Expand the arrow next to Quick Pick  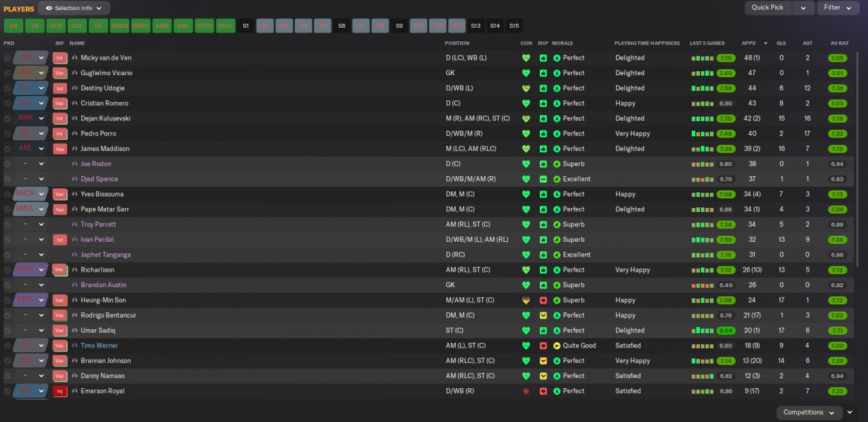point(803,8)
